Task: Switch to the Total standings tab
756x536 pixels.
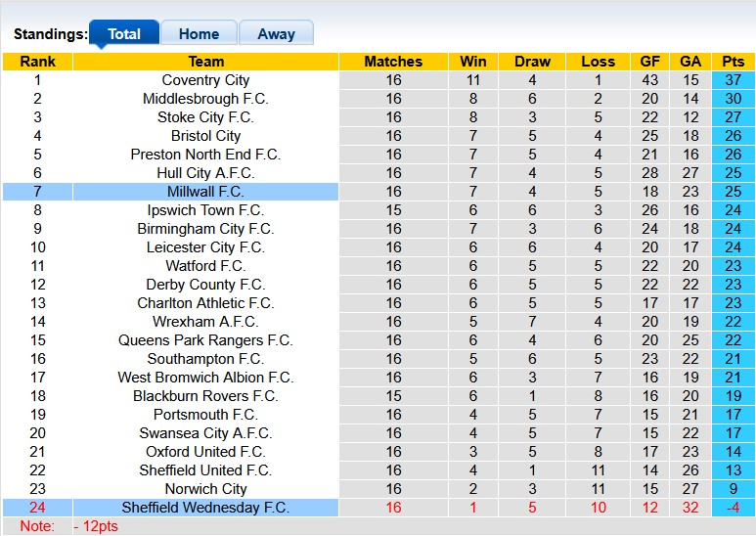Action: (x=124, y=34)
